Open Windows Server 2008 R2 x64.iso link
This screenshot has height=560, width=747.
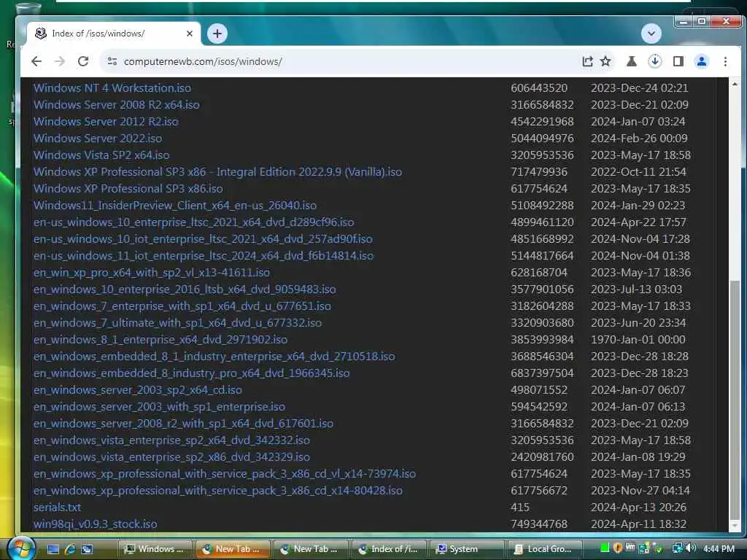(116, 105)
